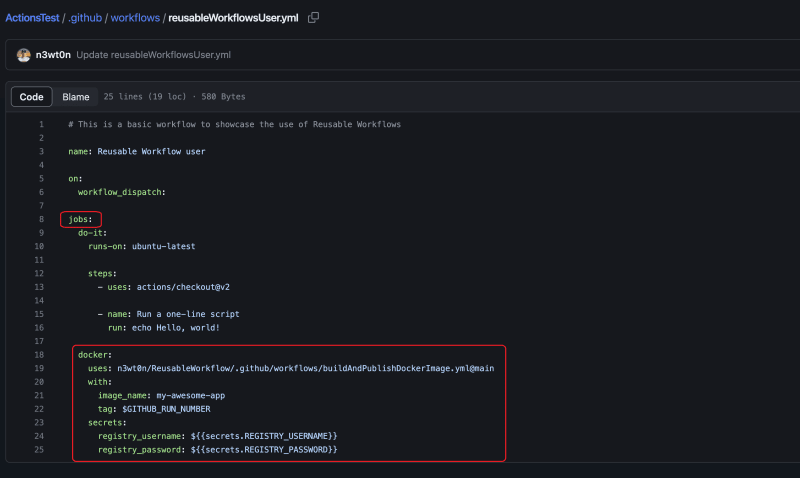This screenshot has height=478, width=800.
Task: Click the 'with:' key
Action: [x=99, y=382]
